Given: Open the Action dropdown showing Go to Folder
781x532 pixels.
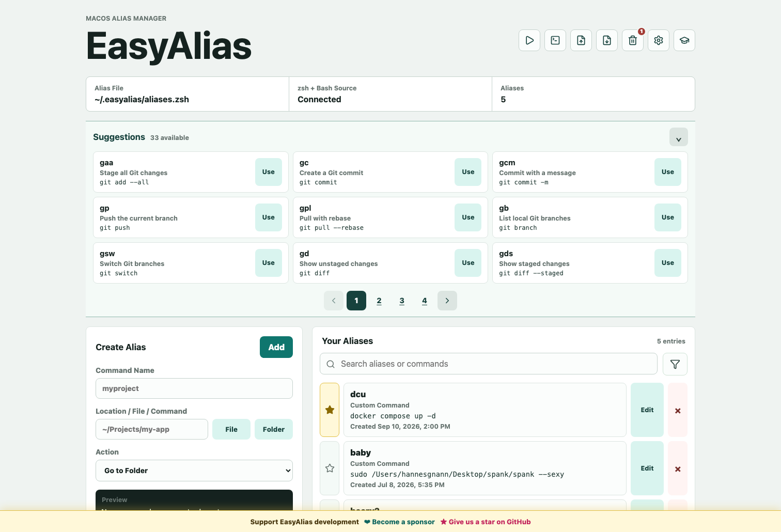Looking at the screenshot, I should pyautogui.click(x=194, y=471).
